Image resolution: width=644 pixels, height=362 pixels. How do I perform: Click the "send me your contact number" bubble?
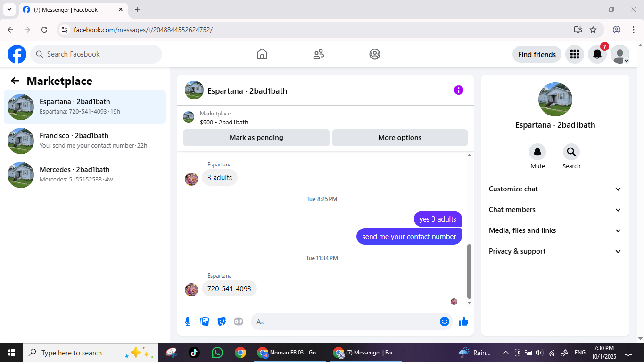tap(409, 236)
